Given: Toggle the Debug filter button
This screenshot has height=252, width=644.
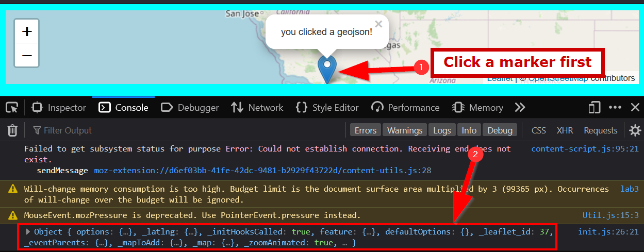Looking at the screenshot, I should pos(500,130).
